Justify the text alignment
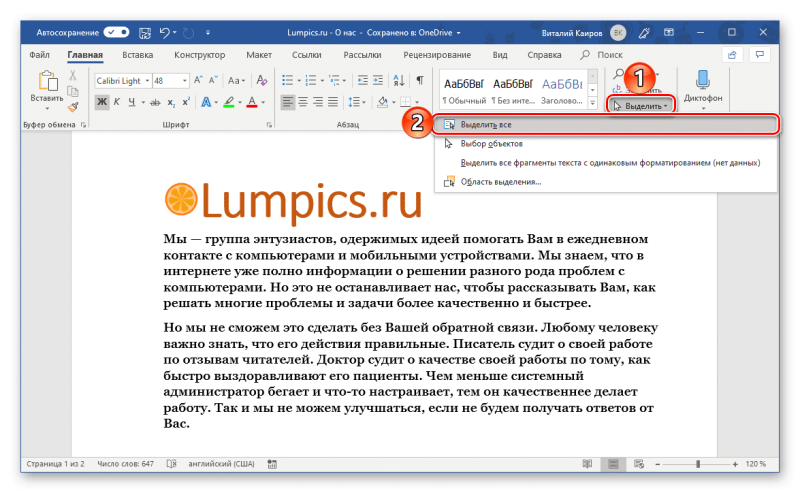Image resolution: width=800 pixels, height=493 pixels. [x=333, y=103]
